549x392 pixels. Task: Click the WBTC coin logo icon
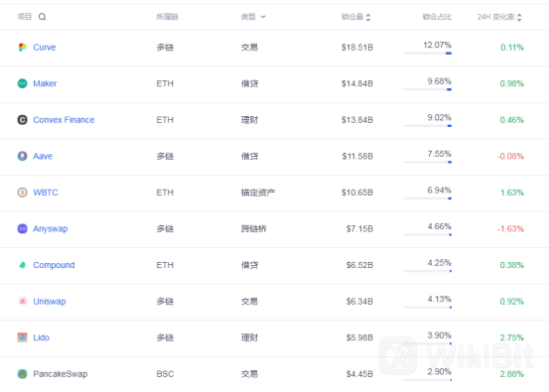(x=23, y=193)
